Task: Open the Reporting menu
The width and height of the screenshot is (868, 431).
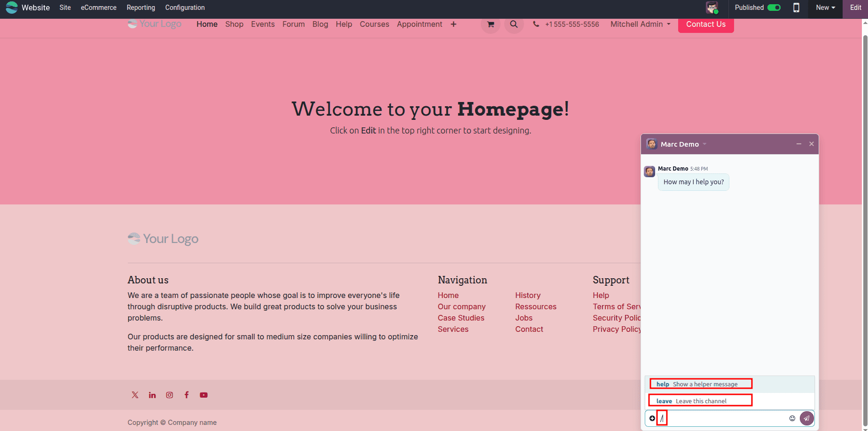Action: (141, 8)
